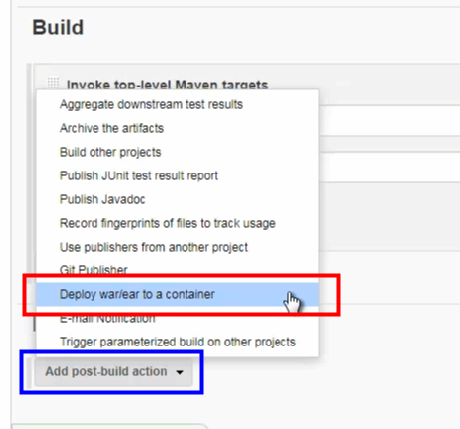
Task: Select E-mail Notification option
Action: [x=107, y=319]
